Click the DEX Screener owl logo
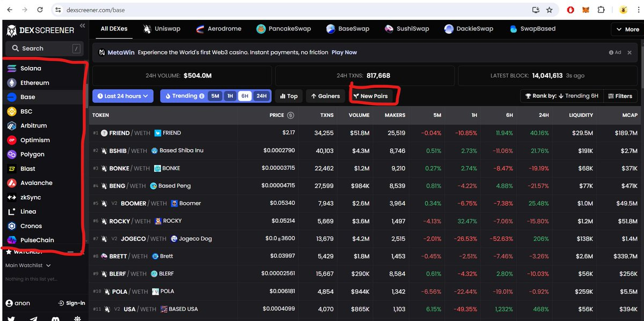 13,31
